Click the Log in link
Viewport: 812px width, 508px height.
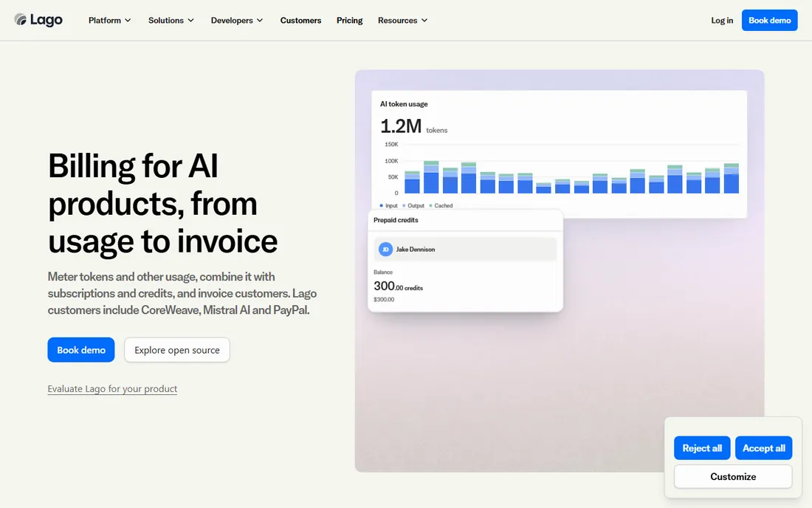coord(722,20)
